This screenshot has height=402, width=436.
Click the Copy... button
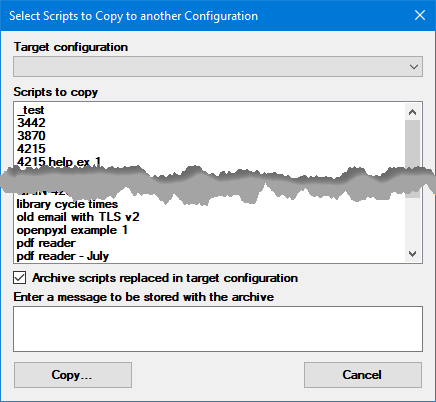pos(73,375)
